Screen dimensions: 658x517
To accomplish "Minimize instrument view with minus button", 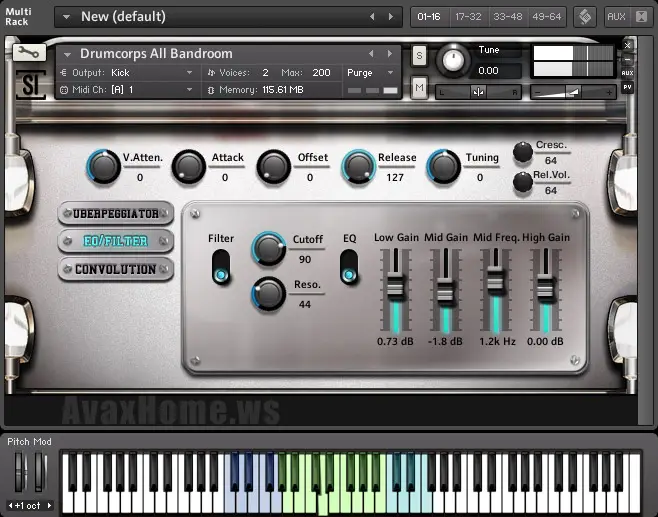I will [x=627, y=60].
